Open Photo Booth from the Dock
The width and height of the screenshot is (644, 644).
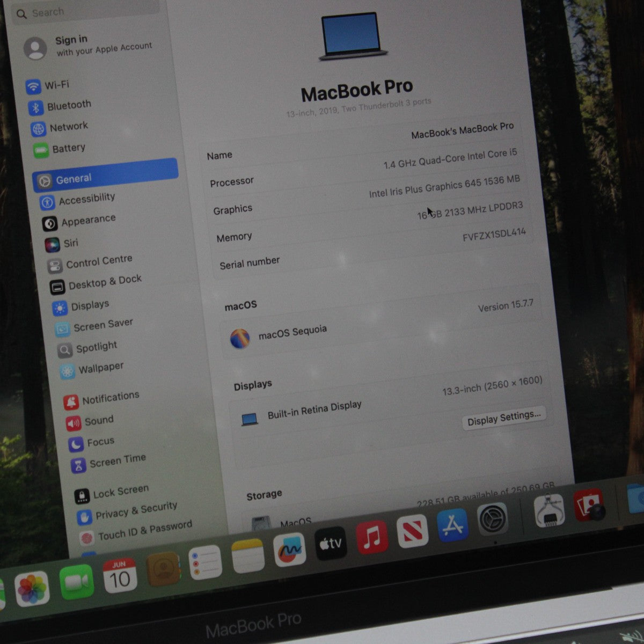tap(589, 504)
